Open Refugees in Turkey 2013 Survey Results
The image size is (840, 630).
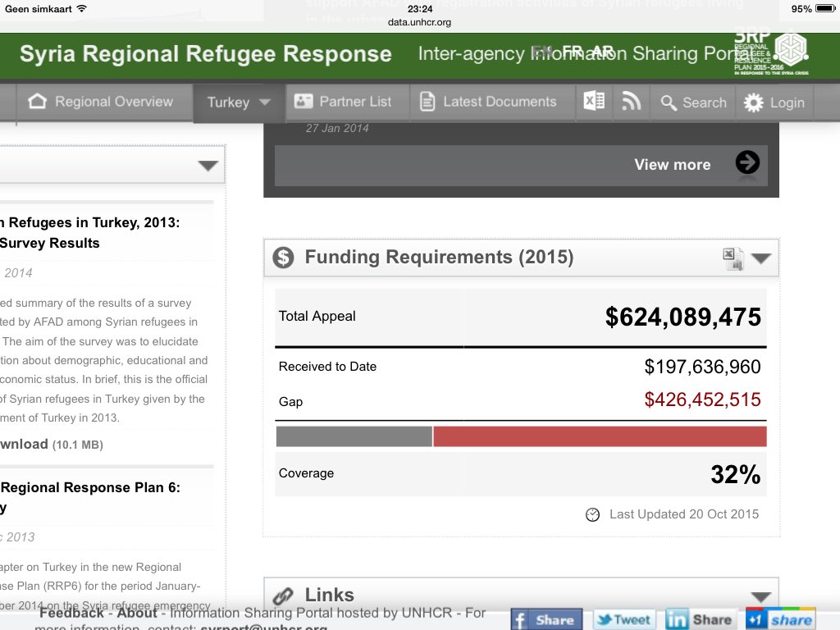(x=90, y=232)
